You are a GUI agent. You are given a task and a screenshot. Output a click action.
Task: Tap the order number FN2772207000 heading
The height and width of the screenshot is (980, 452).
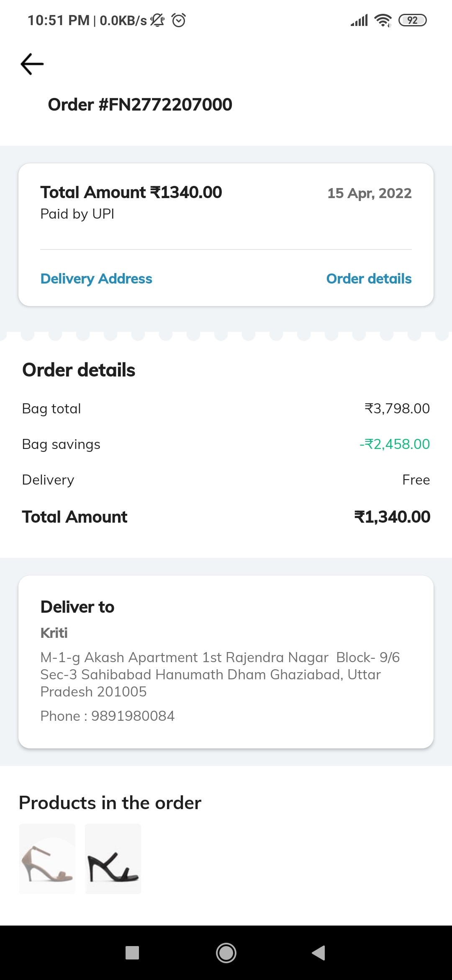pyautogui.click(x=140, y=105)
